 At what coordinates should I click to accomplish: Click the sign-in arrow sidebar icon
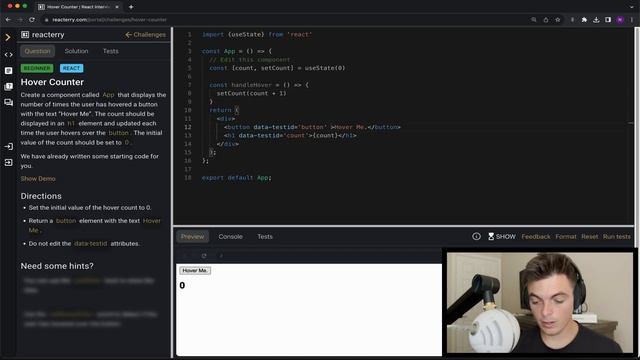pyautogui.click(x=8, y=146)
